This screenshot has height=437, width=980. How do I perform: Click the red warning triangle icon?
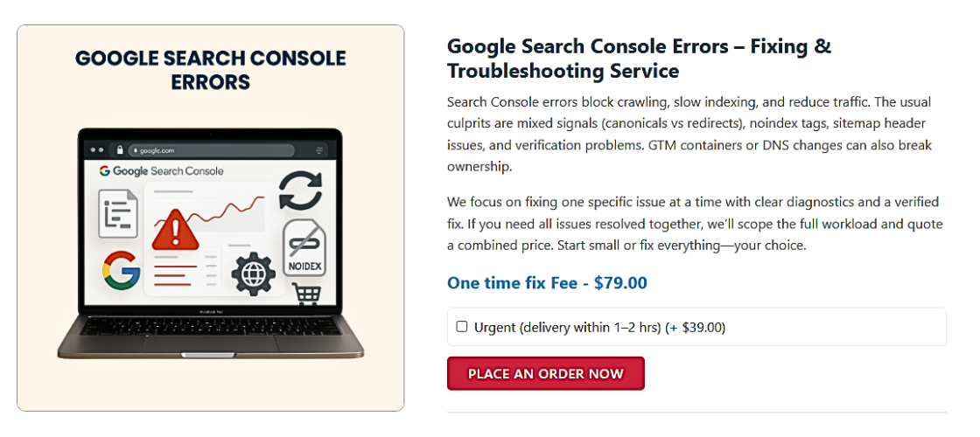[177, 230]
